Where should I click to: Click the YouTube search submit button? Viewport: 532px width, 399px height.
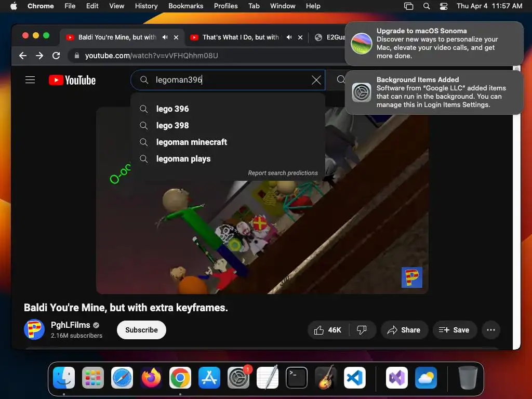coord(340,79)
